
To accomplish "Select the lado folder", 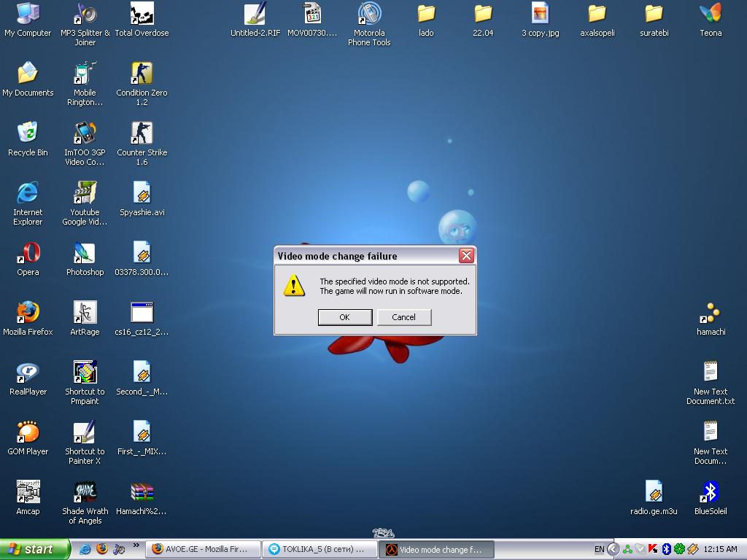I will (x=426, y=19).
